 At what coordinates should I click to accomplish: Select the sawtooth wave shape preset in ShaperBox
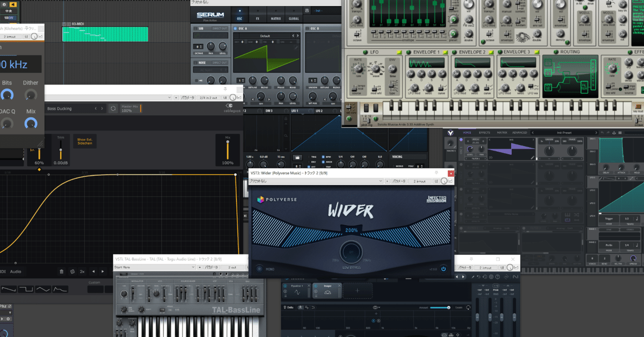pos(9,289)
